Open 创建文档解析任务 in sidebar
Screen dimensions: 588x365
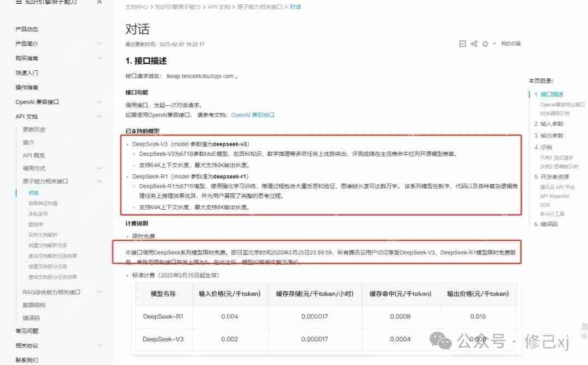tap(47, 245)
